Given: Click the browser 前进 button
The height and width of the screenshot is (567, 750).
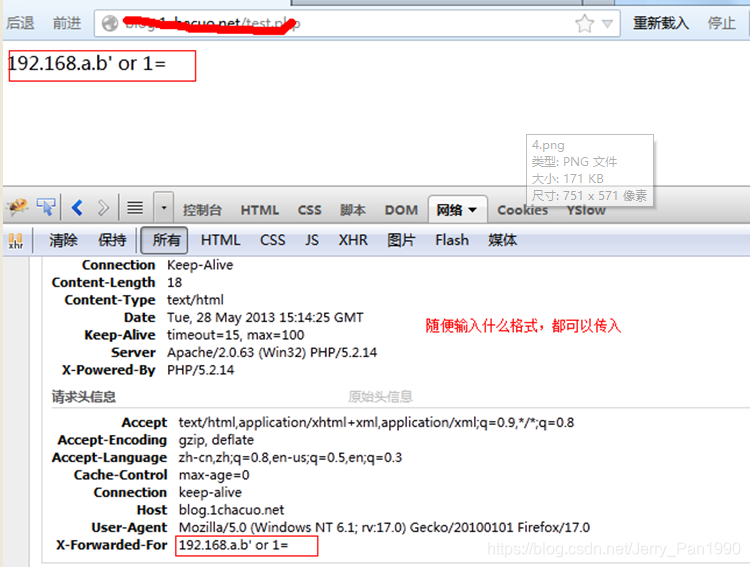Looking at the screenshot, I should 66,22.
